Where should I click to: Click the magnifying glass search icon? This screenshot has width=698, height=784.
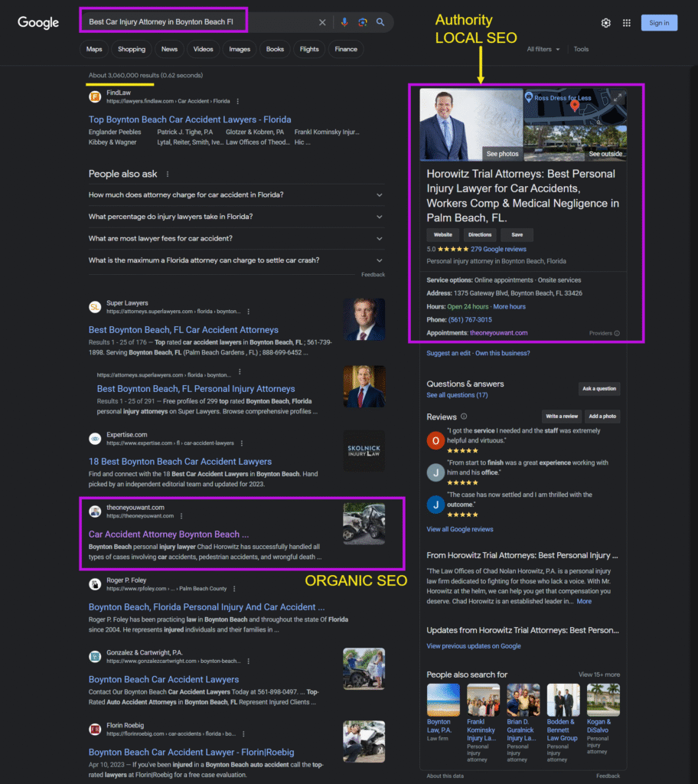point(380,22)
